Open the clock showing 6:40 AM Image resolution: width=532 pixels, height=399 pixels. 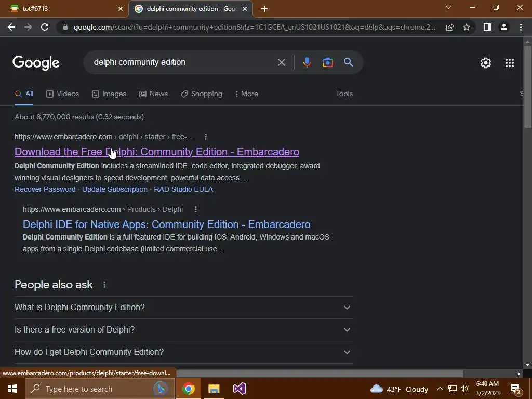click(487, 389)
